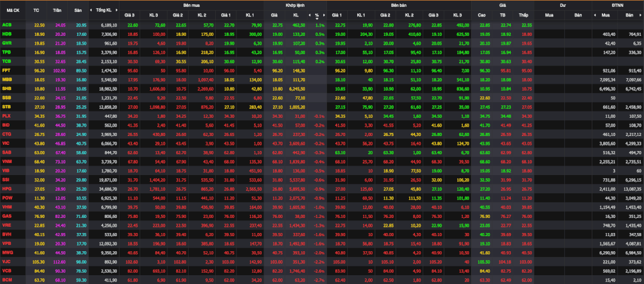Open the VRE stock symbol
Image resolution: width=644 pixels, height=284 pixels.
point(6,225)
